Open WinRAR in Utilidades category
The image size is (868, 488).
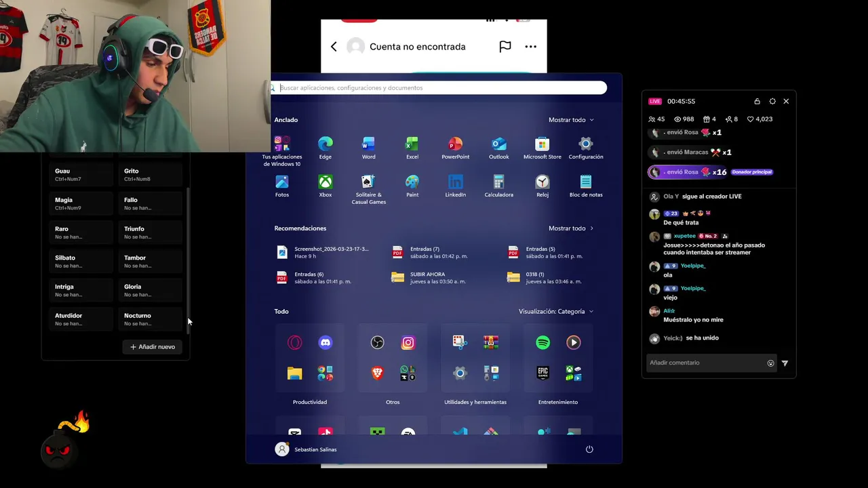click(x=491, y=343)
